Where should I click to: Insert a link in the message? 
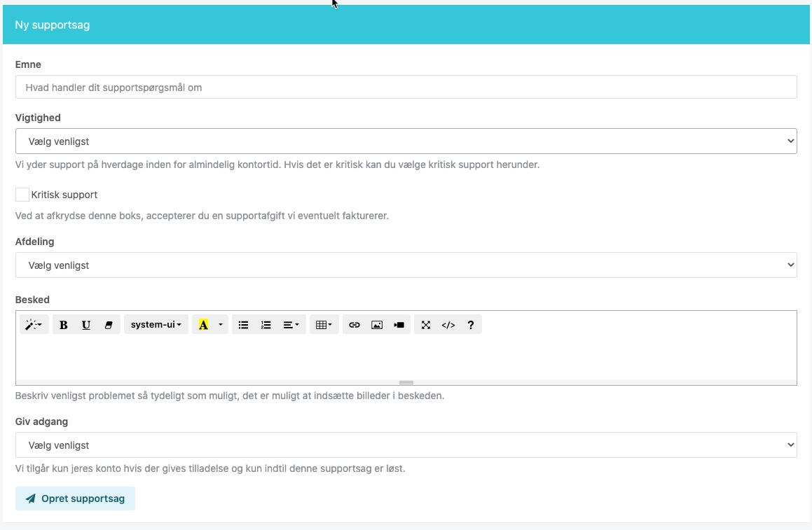pyautogui.click(x=355, y=325)
